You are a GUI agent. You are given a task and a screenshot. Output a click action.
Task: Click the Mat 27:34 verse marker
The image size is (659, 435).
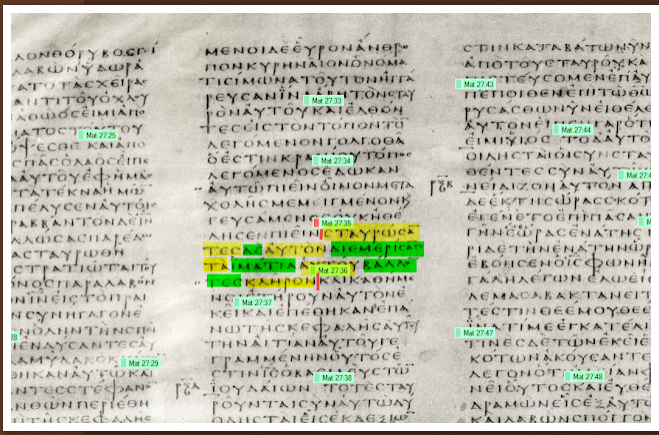pyautogui.click(x=332, y=161)
